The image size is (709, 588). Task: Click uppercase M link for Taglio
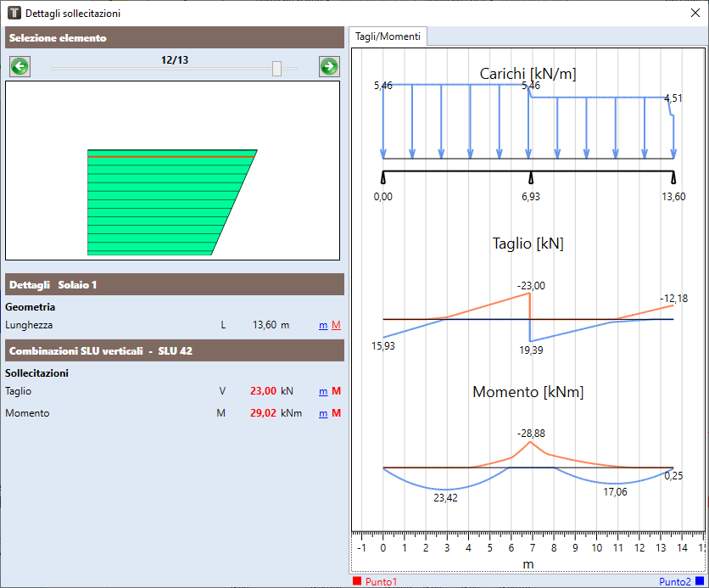tap(336, 391)
